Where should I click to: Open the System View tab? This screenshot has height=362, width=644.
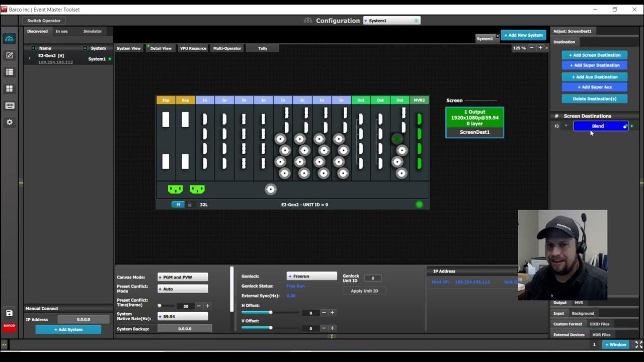129,48
